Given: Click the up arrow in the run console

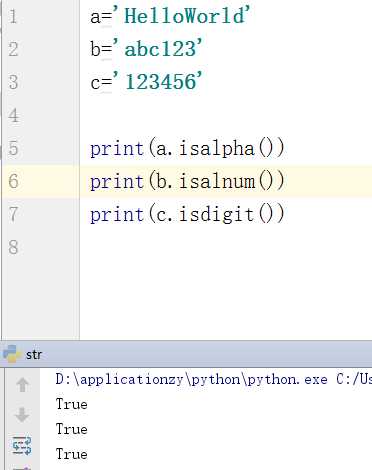Looking at the screenshot, I should 22,385.
